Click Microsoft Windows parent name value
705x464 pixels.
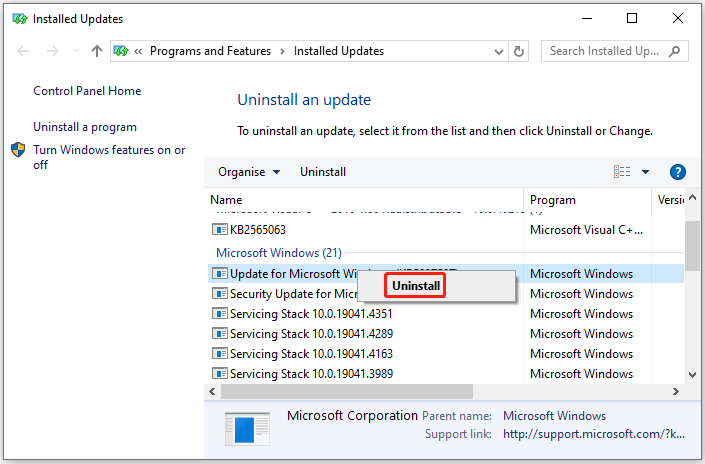click(554, 416)
